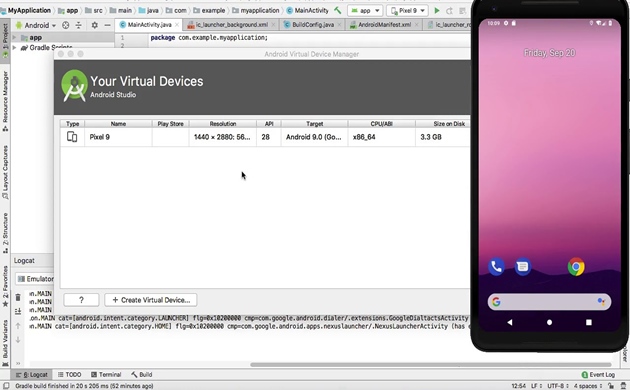Clear logcat with the trash icon
Screen dimensions: 630x390
[x=18, y=297]
